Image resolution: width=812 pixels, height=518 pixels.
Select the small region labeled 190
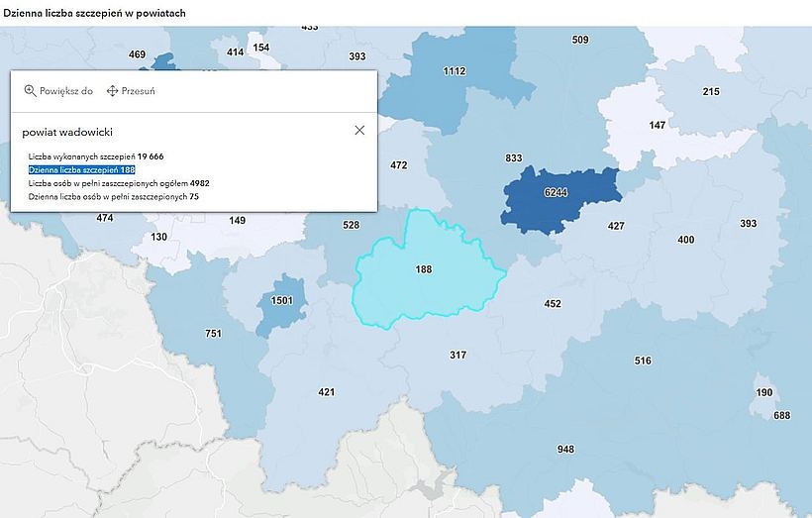coord(764,392)
